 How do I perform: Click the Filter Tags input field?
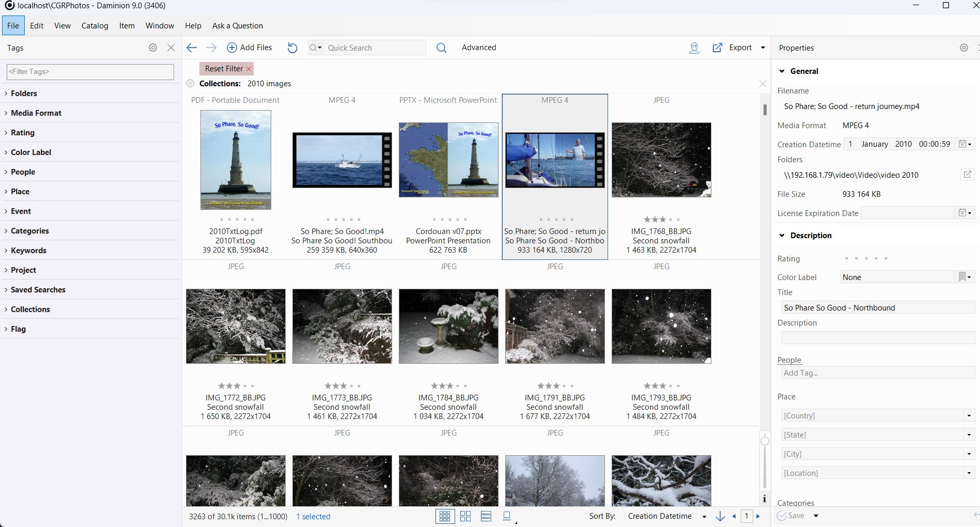coord(90,72)
